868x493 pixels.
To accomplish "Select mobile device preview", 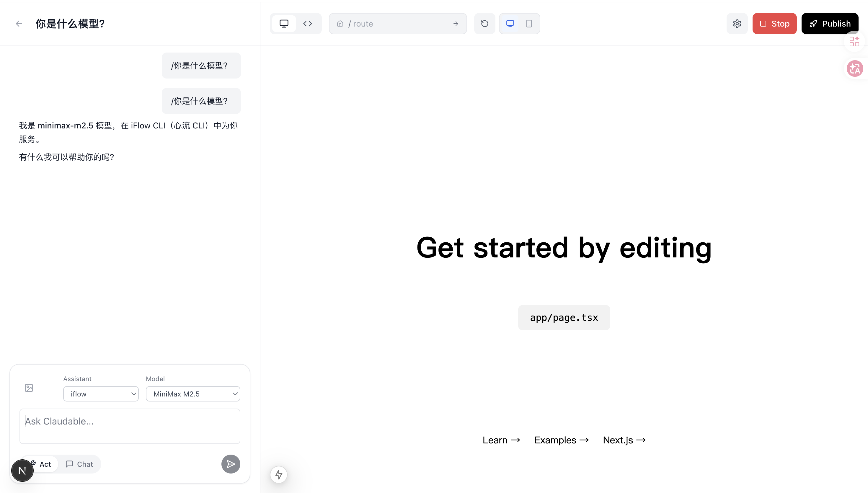I will tap(529, 24).
